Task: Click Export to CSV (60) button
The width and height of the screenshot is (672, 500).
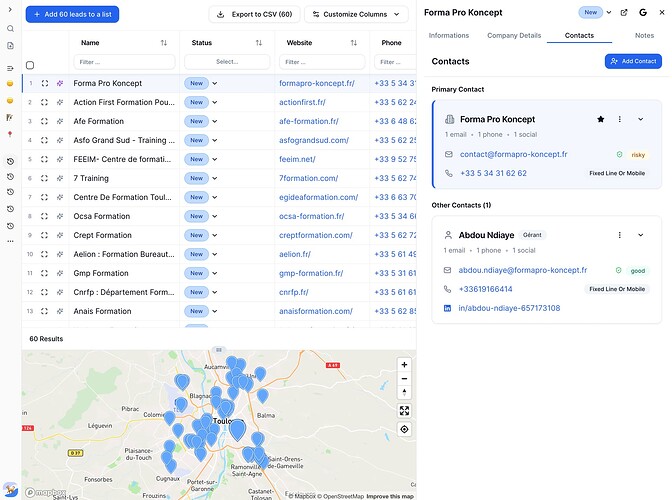Action: (x=255, y=14)
